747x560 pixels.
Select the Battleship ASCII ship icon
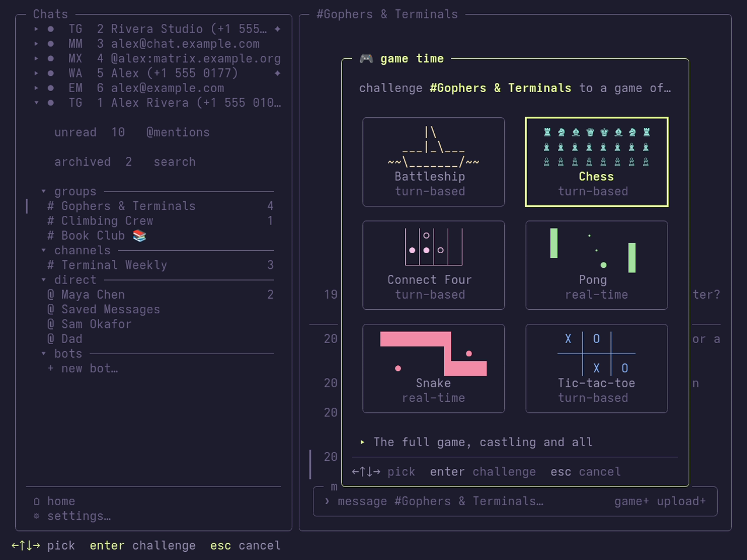click(434, 147)
